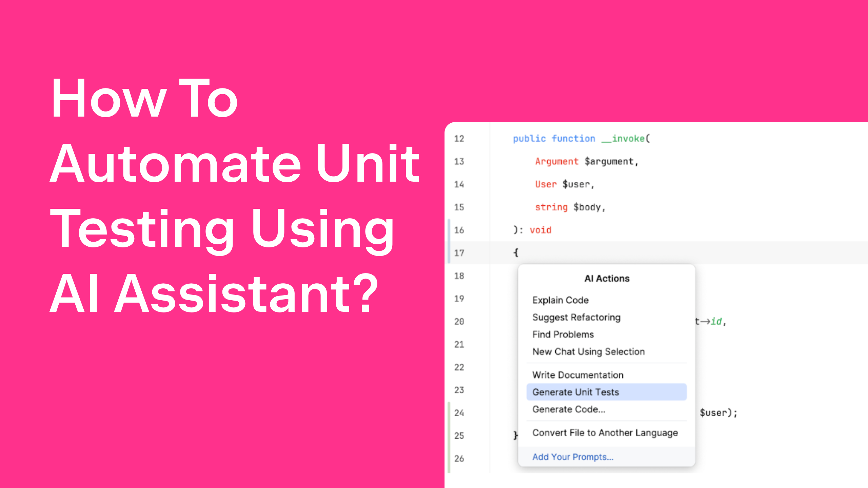Click line number 14 in gutter

(459, 184)
